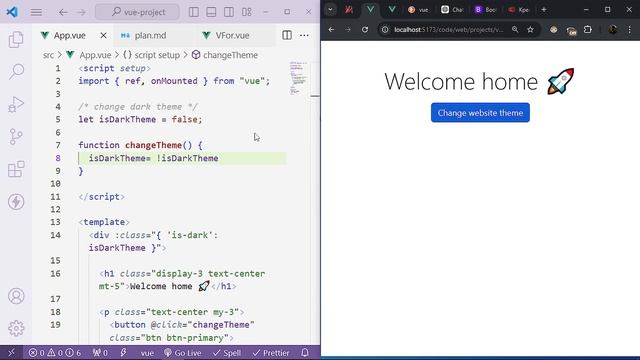Open browser extensions puzzle icon
Screen dimensions: 640x360
588,29
